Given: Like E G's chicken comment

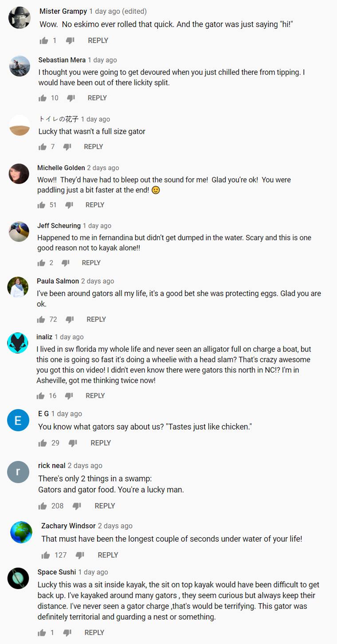Looking at the screenshot, I should (x=43, y=443).
